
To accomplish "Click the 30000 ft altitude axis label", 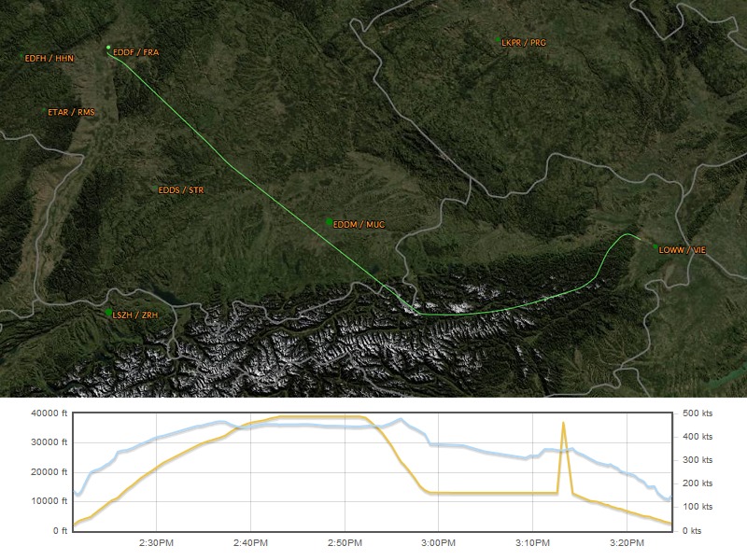I will coord(49,442).
